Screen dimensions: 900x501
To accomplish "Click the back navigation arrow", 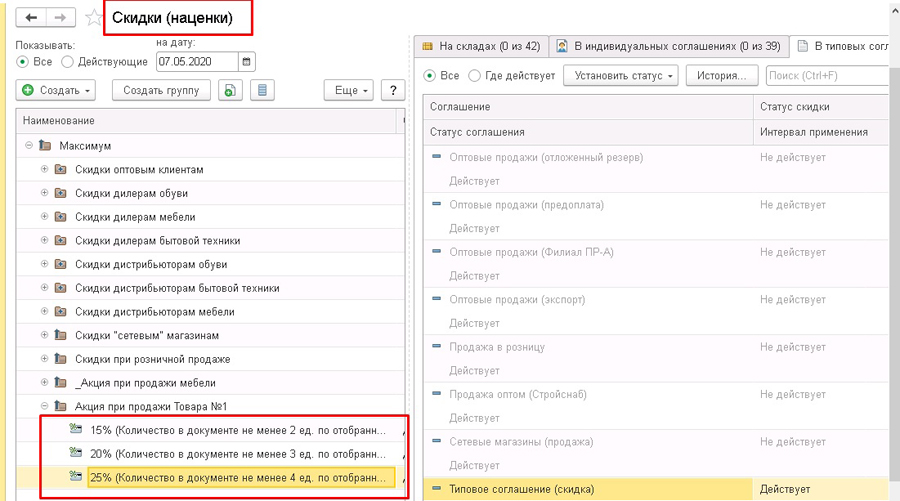I will [x=32, y=18].
